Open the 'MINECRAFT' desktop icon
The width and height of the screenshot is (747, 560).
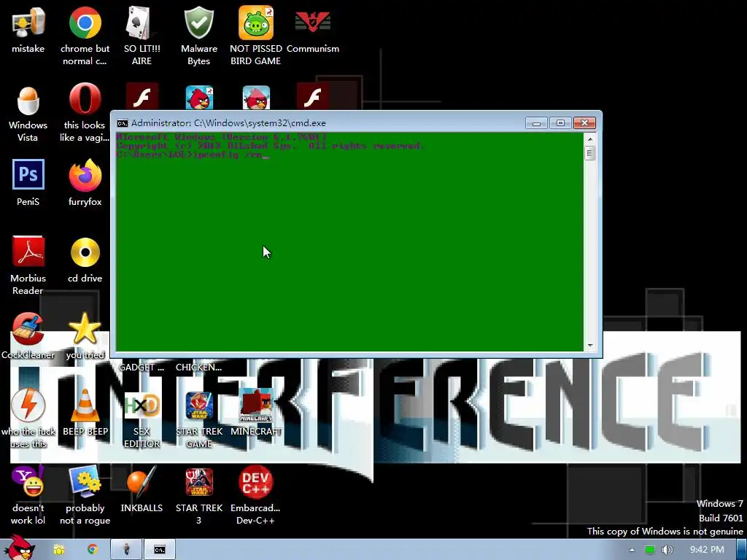click(x=256, y=405)
